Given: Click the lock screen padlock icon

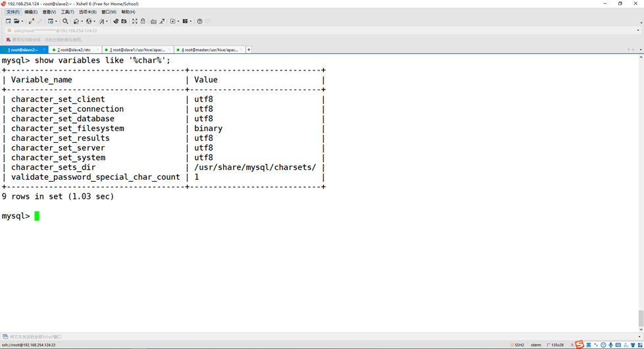Looking at the screenshot, I should click(x=143, y=21).
